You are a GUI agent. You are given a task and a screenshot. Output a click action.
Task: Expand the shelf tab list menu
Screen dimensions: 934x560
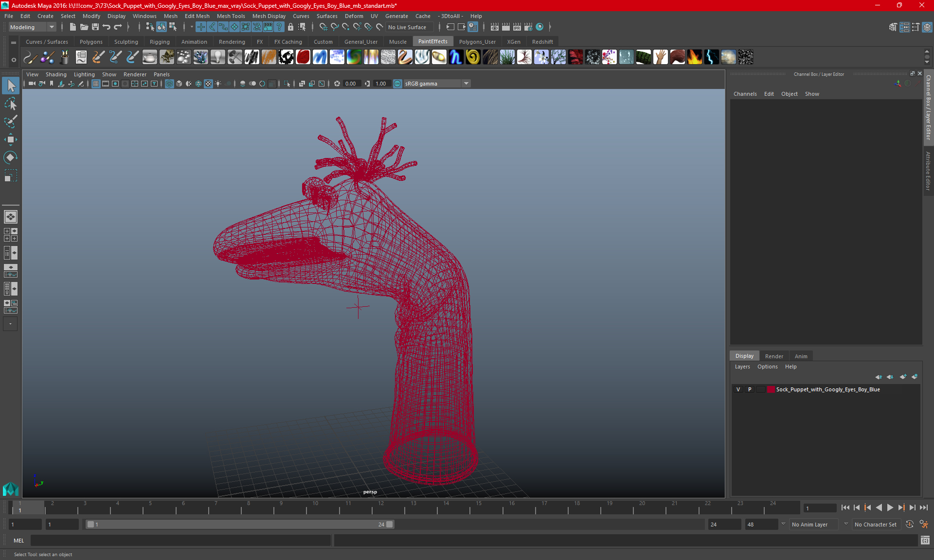(14, 42)
